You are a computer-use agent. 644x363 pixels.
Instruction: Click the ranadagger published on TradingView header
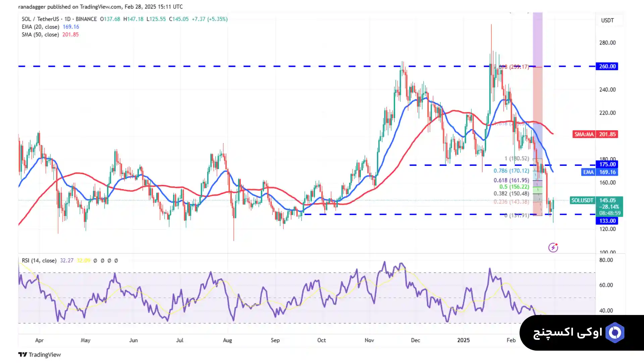tap(101, 7)
